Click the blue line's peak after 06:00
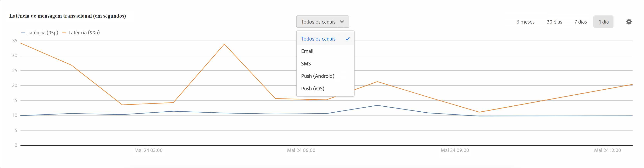The image size is (644, 168). [x=377, y=105]
